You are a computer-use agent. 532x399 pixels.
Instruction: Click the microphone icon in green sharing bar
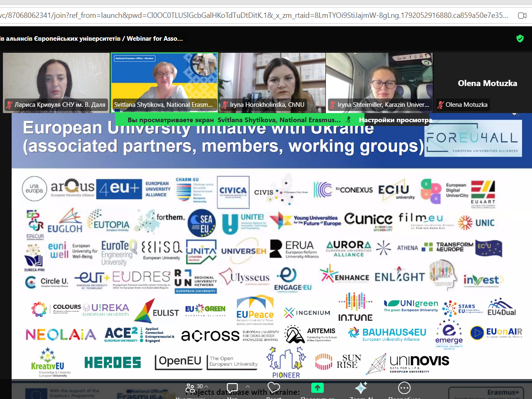point(348,120)
